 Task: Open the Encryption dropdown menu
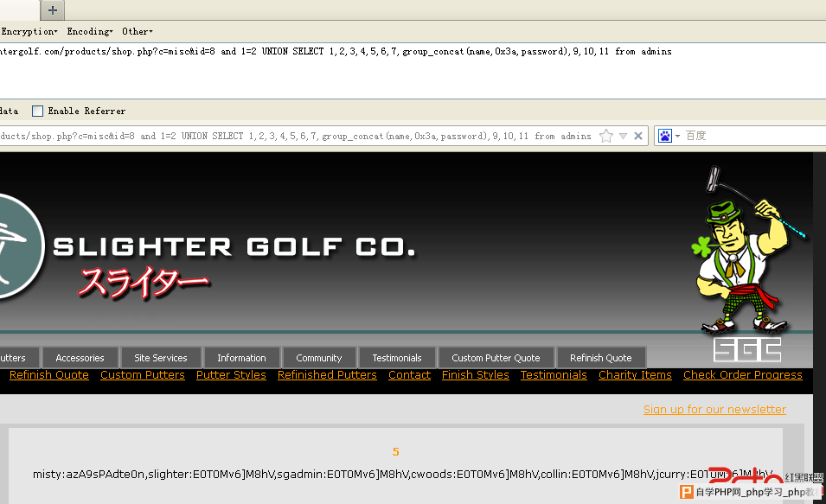point(29,32)
